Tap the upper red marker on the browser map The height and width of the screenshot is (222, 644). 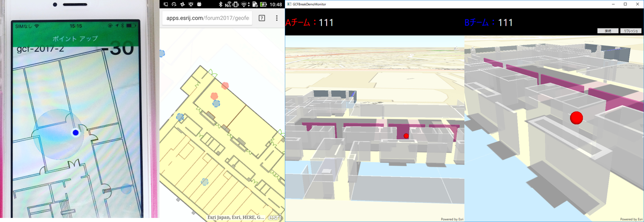tap(225, 86)
